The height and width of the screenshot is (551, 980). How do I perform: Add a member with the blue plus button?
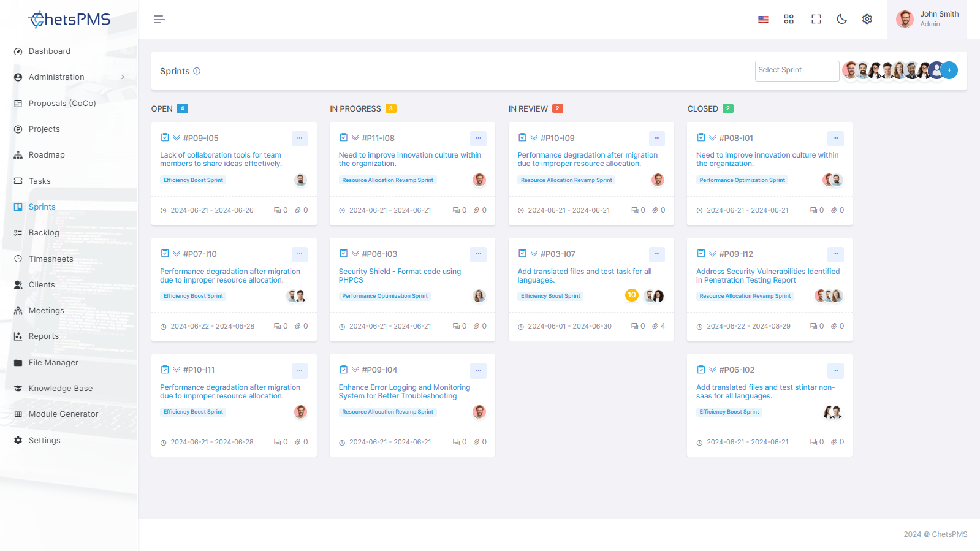tap(949, 70)
